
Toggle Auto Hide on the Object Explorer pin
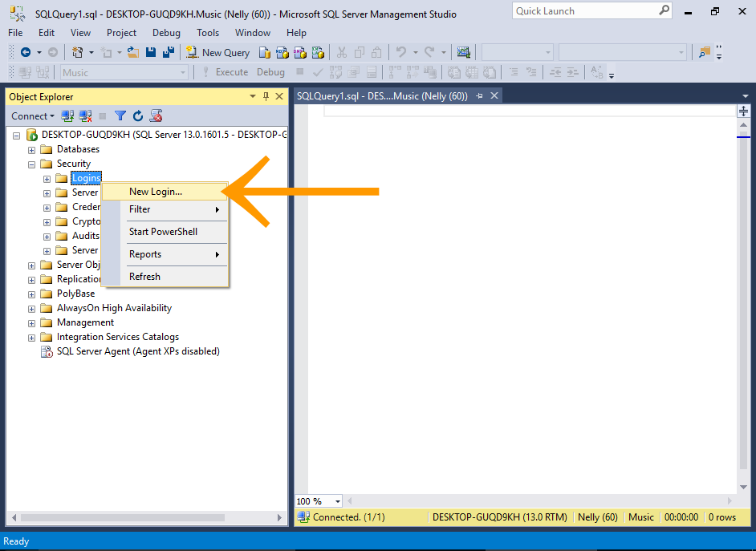pyautogui.click(x=265, y=95)
